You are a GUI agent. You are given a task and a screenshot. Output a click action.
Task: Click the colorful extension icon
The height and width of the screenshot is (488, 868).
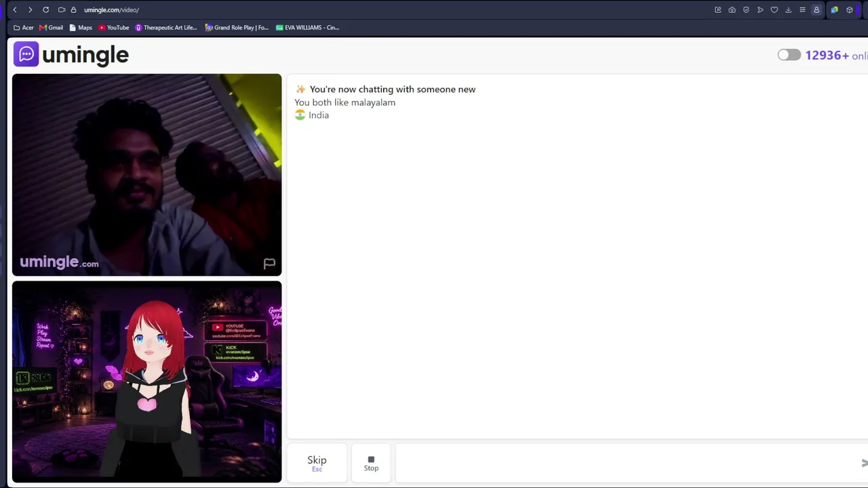tap(834, 9)
